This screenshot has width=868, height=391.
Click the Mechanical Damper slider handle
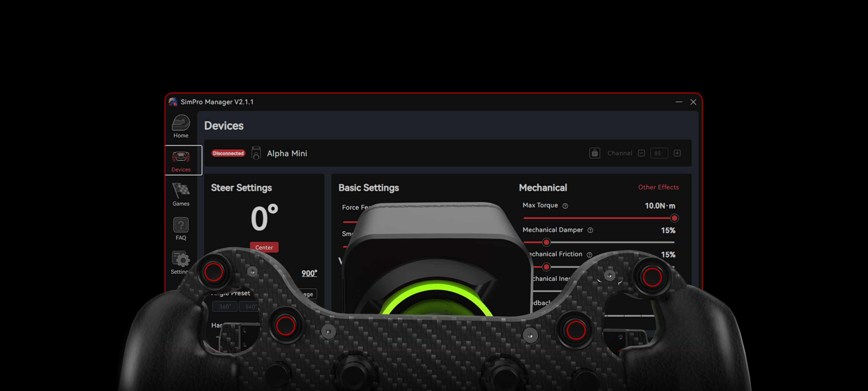[546, 242]
